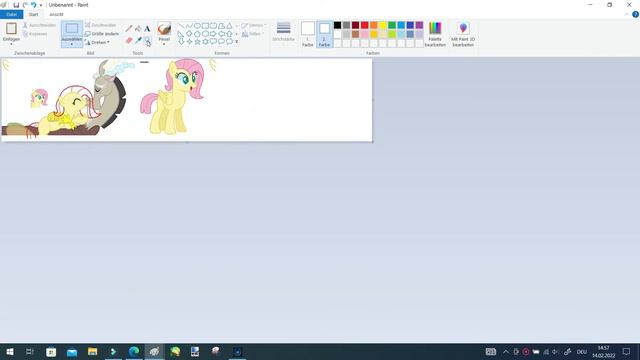Open the Strichstärke line width dropdown
The image size is (640, 360).
point(283,32)
